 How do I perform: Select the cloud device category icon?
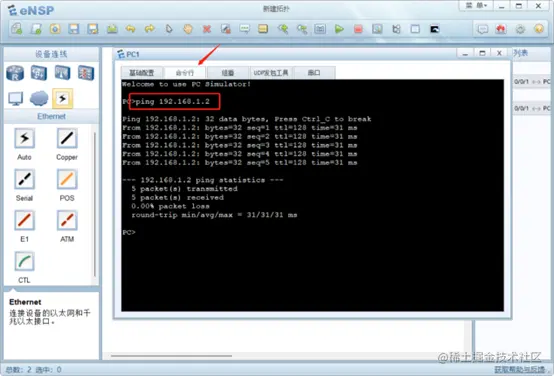tap(39, 99)
